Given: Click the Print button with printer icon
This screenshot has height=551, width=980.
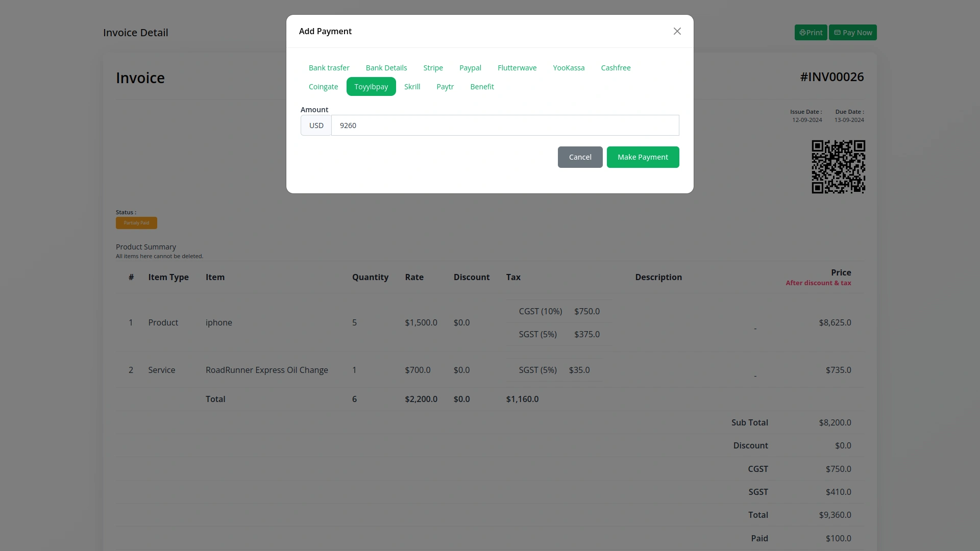Looking at the screenshot, I should click(x=810, y=33).
